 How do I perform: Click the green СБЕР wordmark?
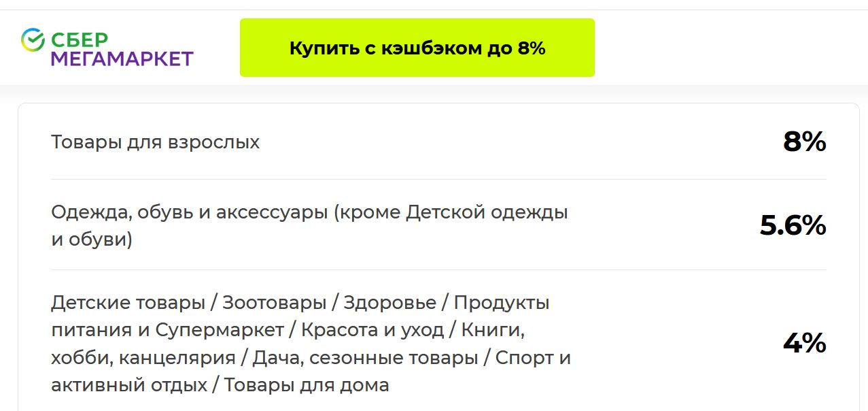coord(79,40)
